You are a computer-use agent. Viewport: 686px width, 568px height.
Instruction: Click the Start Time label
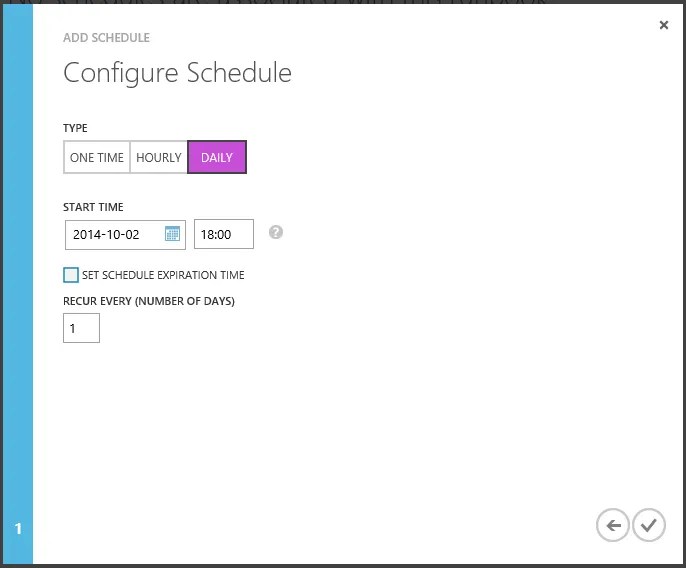point(93,207)
